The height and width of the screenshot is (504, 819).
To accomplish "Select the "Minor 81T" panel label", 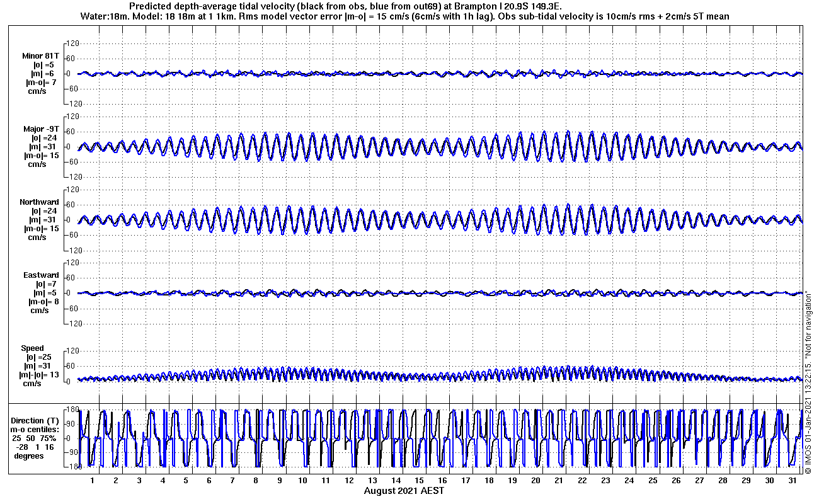I will pyautogui.click(x=40, y=55).
